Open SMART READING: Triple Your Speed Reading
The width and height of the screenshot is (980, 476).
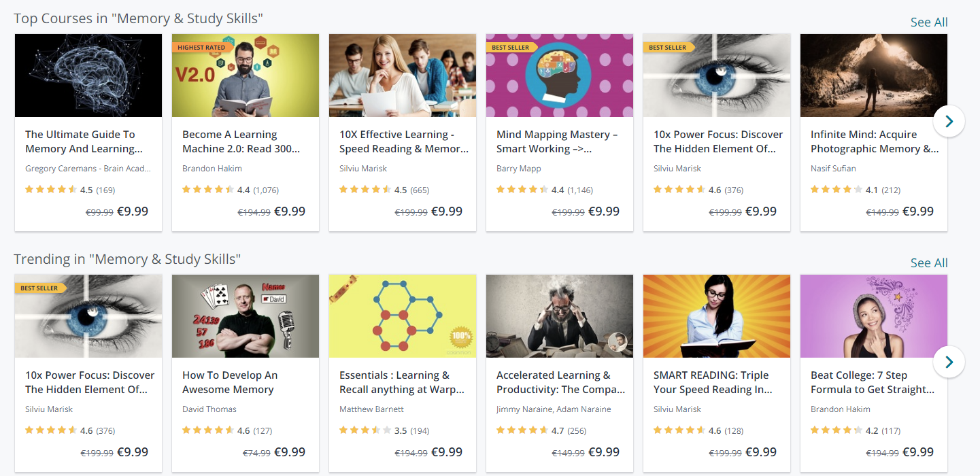pos(713,382)
